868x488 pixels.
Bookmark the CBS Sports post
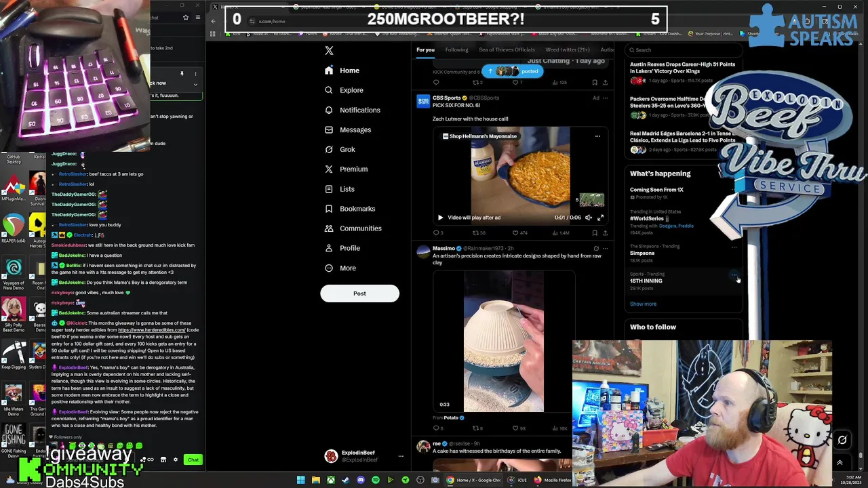click(595, 232)
